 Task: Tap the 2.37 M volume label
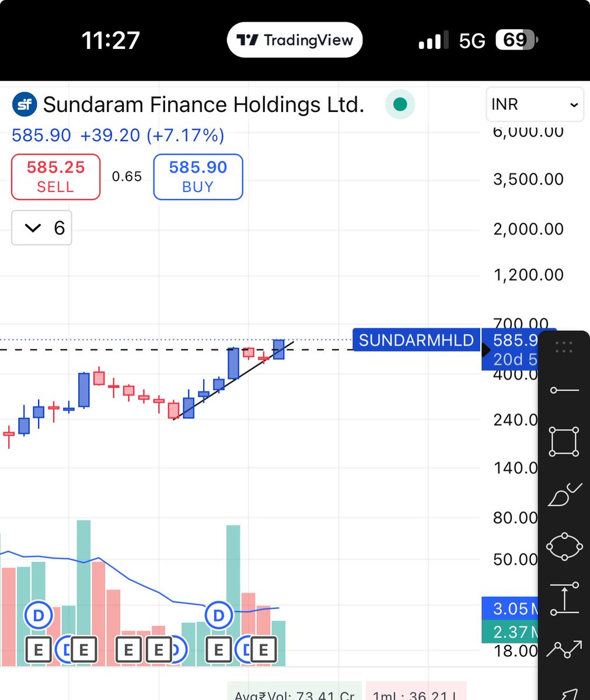[509, 632]
